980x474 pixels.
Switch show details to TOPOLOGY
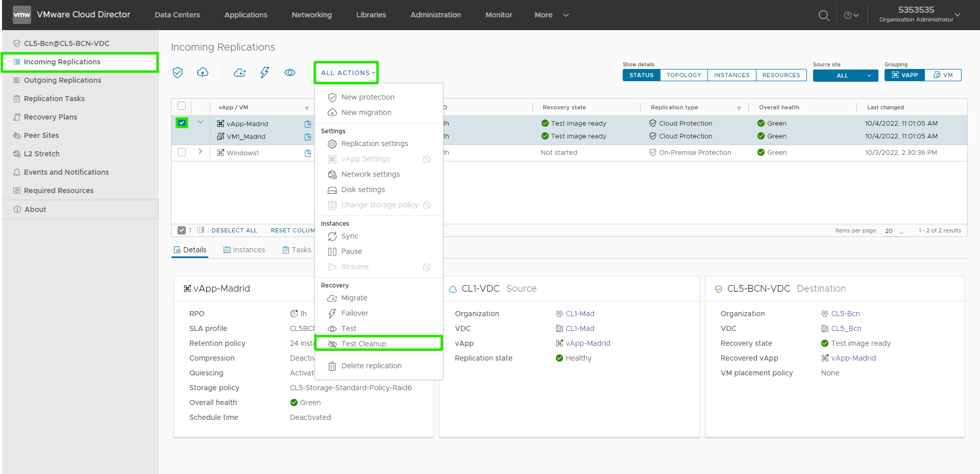pos(684,75)
